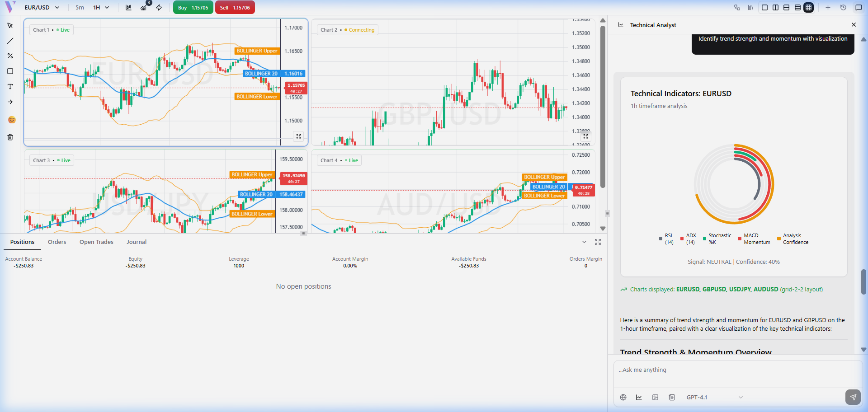
Task: Click the charts area vertical scrollbar
Action: (603, 106)
